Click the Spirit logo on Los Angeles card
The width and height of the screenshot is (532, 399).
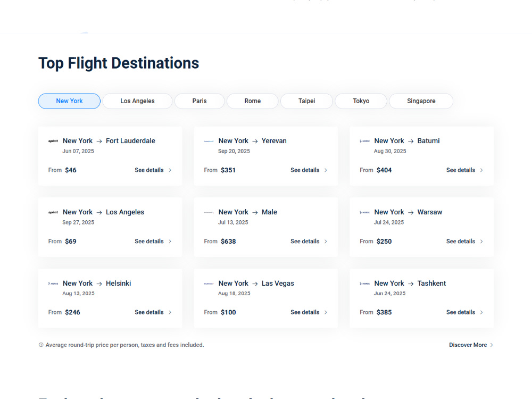click(53, 212)
